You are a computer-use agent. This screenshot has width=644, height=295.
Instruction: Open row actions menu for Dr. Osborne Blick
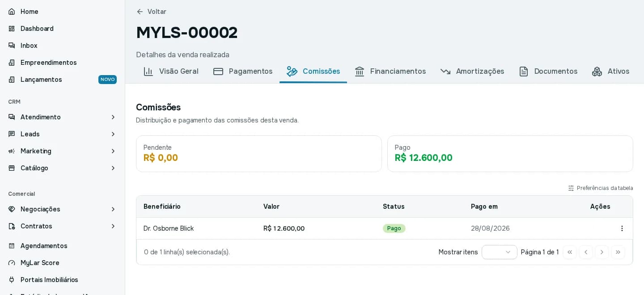[622, 228]
